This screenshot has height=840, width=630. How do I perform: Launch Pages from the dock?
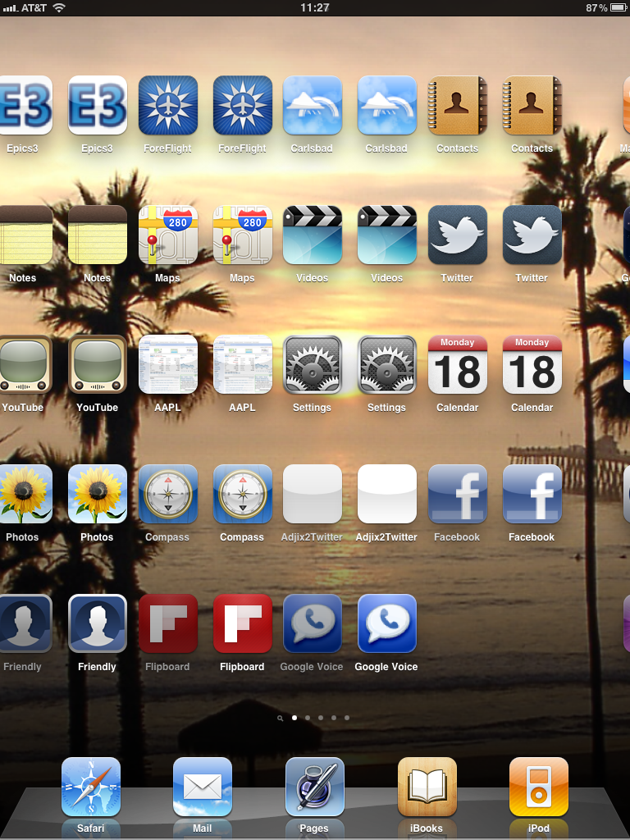(x=314, y=787)
